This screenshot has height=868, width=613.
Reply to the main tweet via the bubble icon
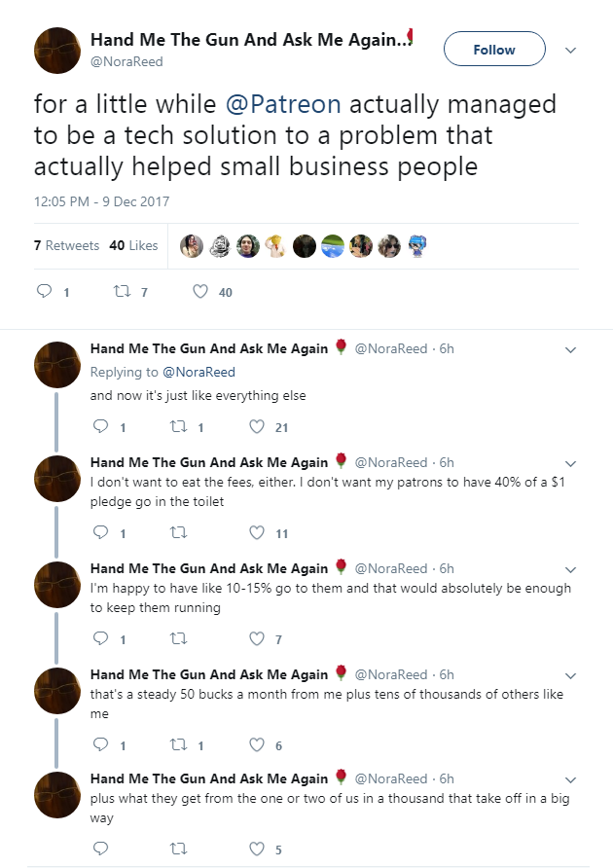[x=45, y=291]
